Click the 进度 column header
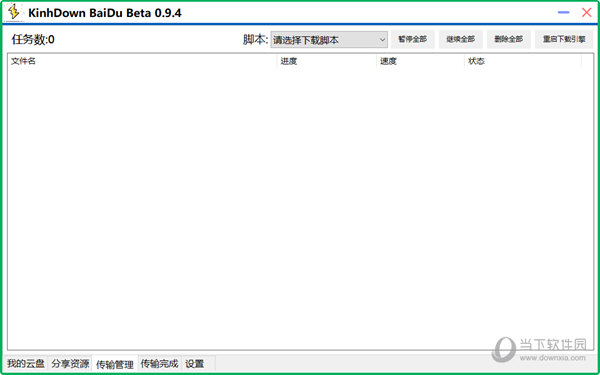Viewport: 600px width, 375px height. [327, 61]
